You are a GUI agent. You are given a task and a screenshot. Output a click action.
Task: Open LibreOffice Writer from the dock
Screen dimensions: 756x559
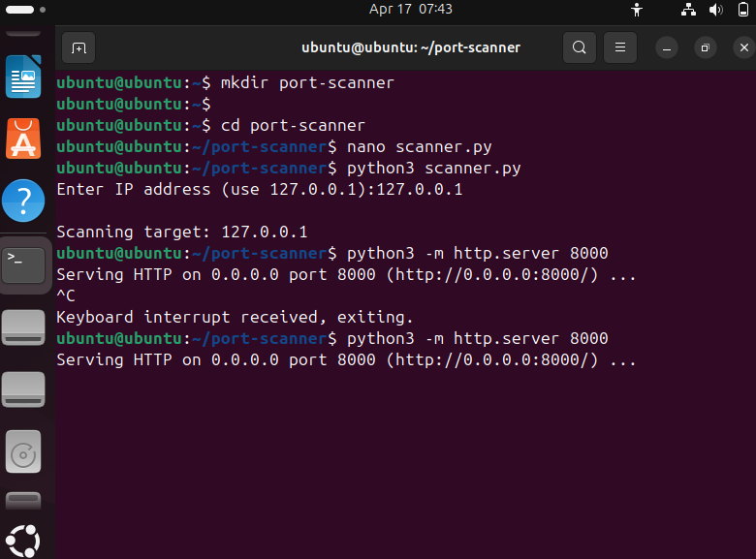pyautogui.click(x=24, y=77)
